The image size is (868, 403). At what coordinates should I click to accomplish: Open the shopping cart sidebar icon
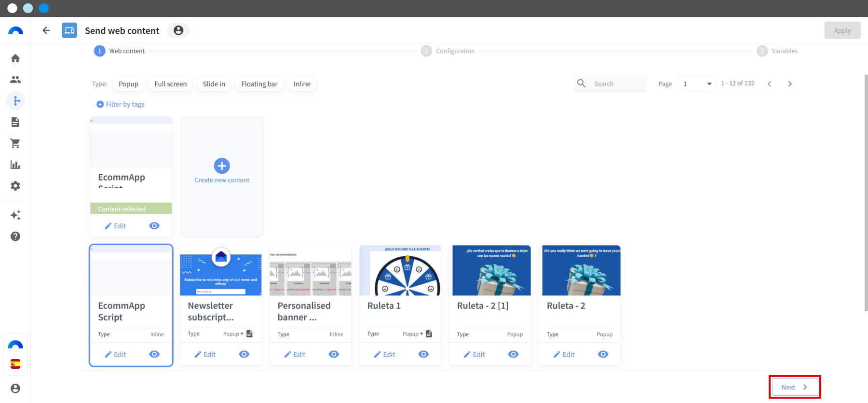(x=15, y=143)
